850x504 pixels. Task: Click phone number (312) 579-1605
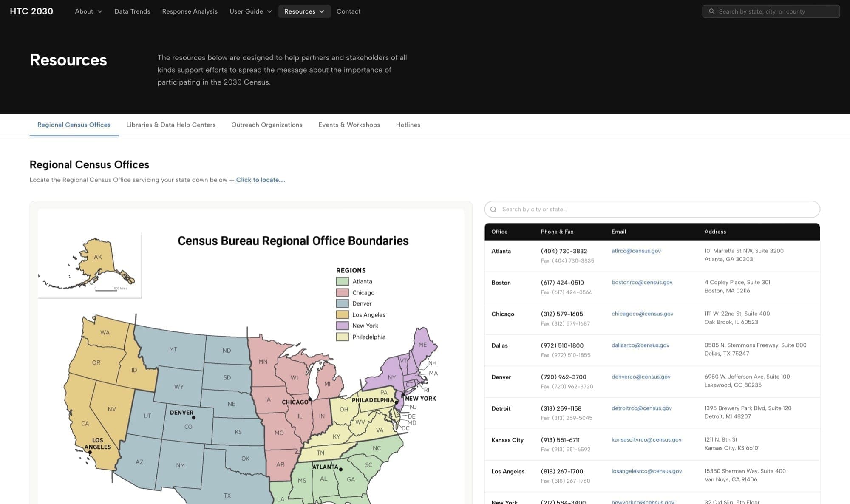pos(562,314)
